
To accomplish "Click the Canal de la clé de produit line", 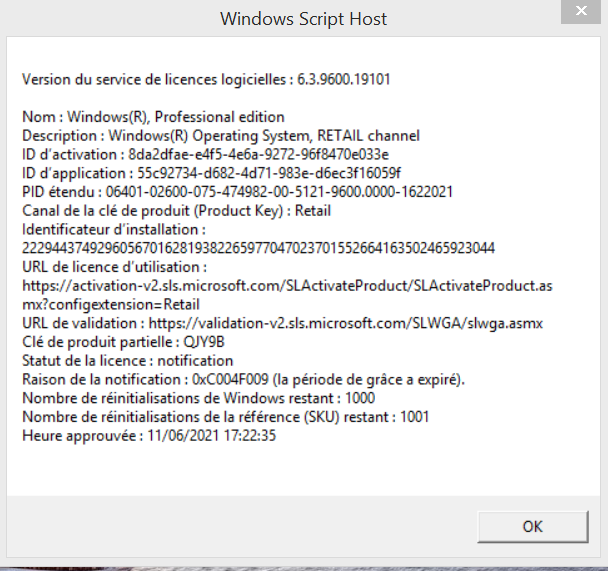I will 176,211.
